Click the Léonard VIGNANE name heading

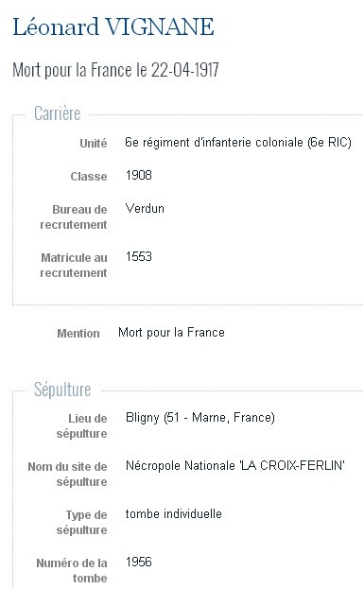[113, 27]
